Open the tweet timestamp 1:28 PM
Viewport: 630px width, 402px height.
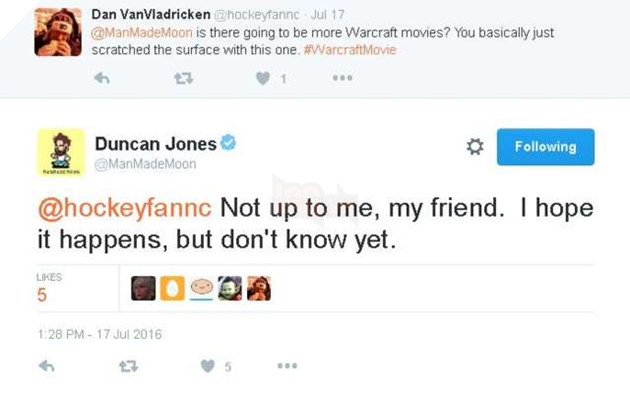point(99,334)
